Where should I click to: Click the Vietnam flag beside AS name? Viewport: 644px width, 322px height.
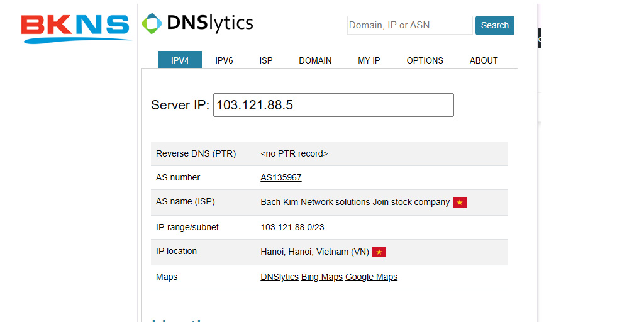pos(460,203)
